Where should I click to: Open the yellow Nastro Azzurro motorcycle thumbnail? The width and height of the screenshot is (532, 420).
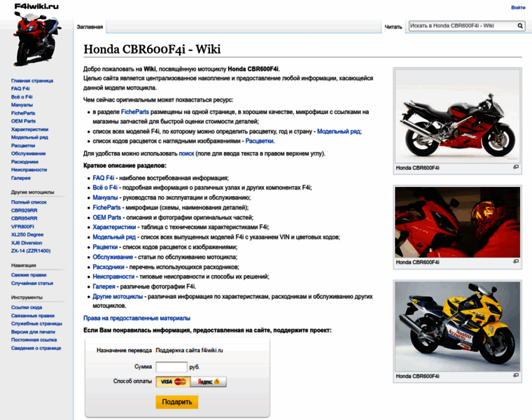(x=457, y=326)
